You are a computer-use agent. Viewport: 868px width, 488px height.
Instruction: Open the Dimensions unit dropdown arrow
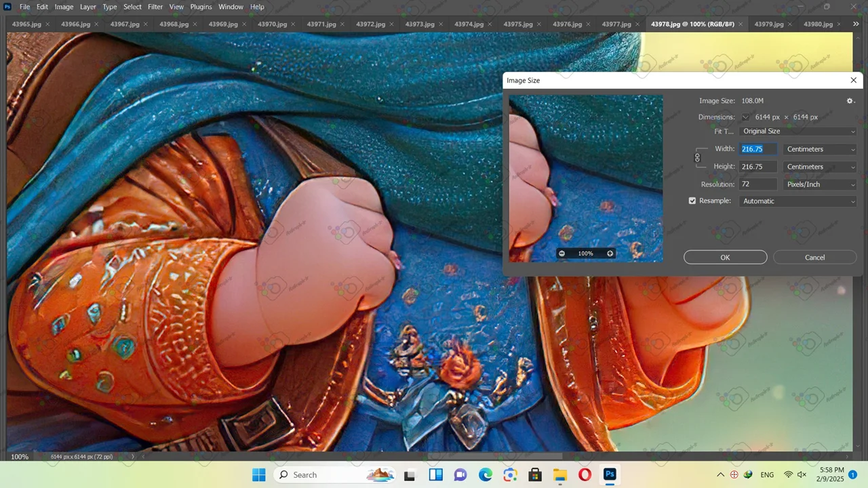(745, 117)
